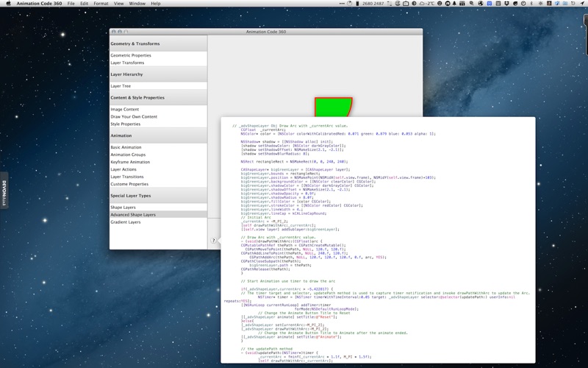Click the Special Layer Types header
Screen dimensions: 588x368
pyautogui.click(x=158, y=196)
